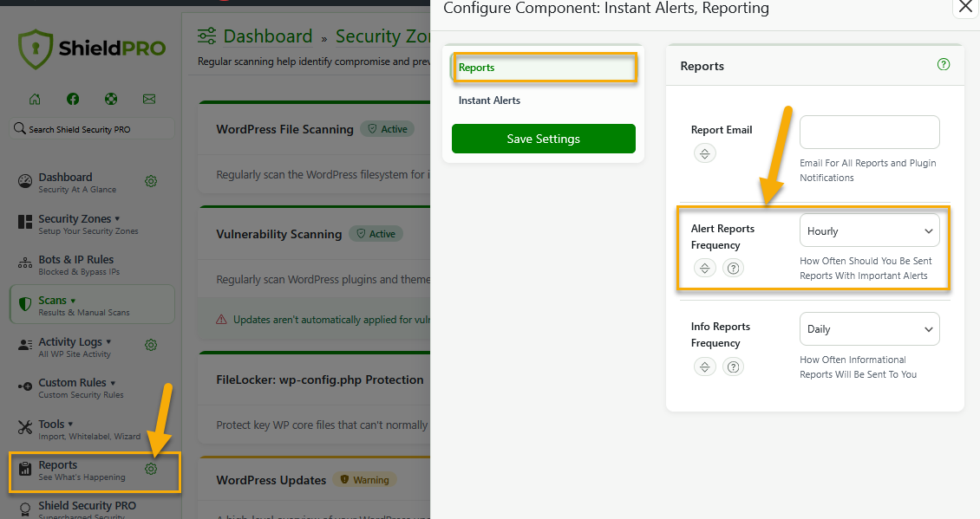Image resolution: width=980 pixels, height=519 pixels.
Task: Open the Facebook icon in the sidebar
Action: point(73,99)
